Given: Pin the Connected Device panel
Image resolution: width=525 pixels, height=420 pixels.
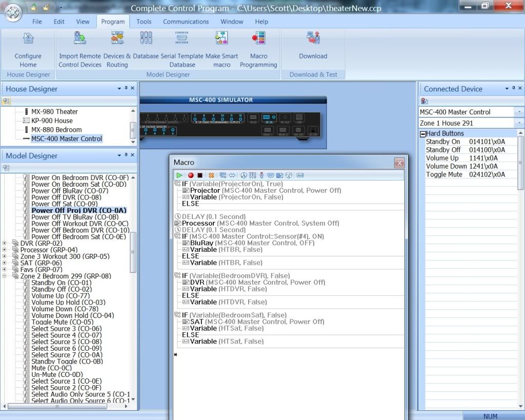Looking at the screenshot, I should 513,88.
